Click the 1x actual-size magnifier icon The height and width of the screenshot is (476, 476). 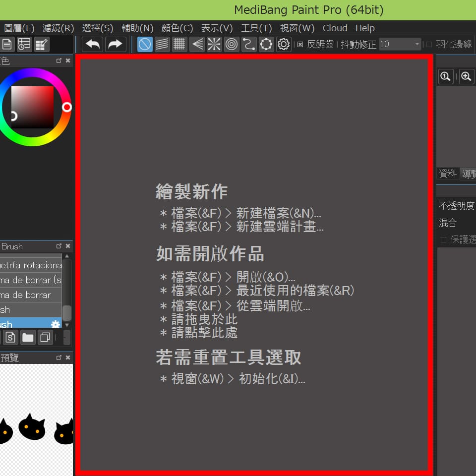tap(445, 76)
